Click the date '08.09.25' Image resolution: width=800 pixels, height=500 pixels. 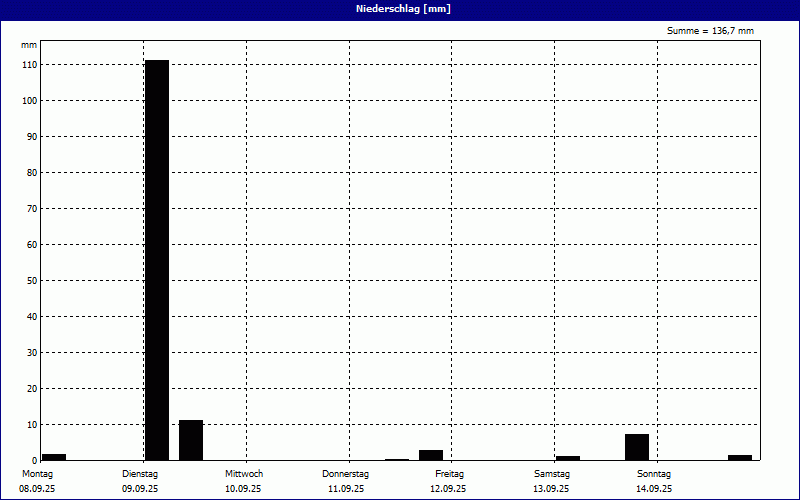point(37,489)
